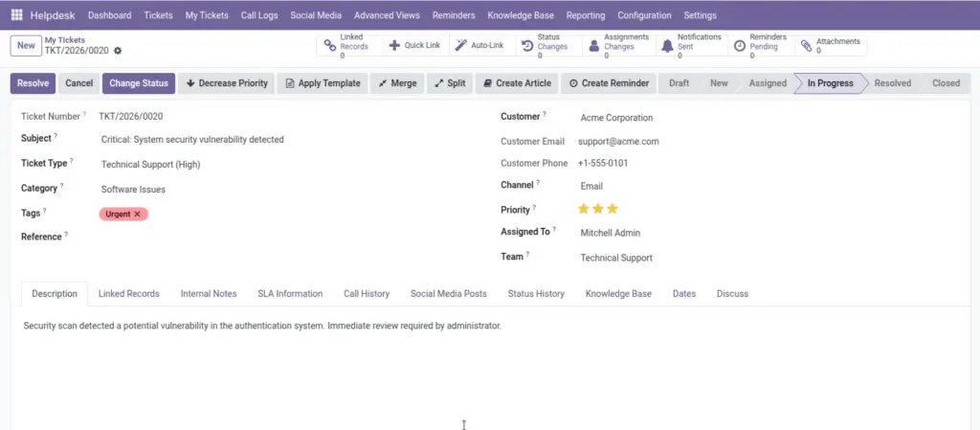Remove the Urgent tag with its X
Image resolution: width=980 pixels, height=430 pixels.
pos(138,215)
